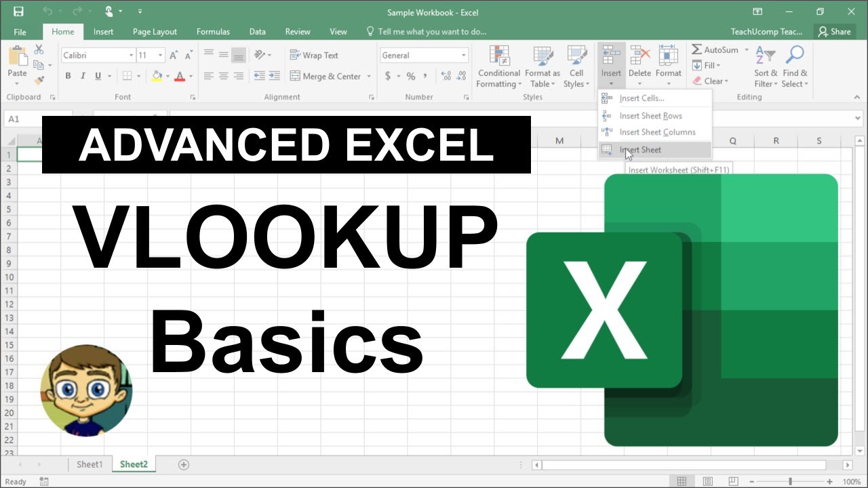Click the Format Painter brush icon
This screenshot has width=868, height=488.
(x=39, y=80)
